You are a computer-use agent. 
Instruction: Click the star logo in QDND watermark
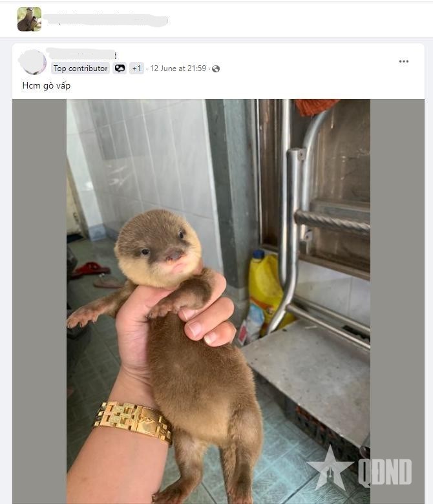tap(330, 468)
